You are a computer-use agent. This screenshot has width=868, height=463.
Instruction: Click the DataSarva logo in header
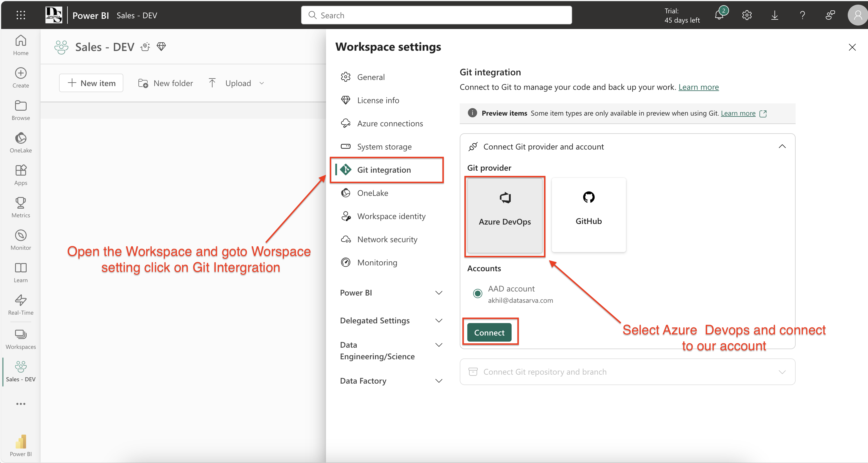point(54,15)
